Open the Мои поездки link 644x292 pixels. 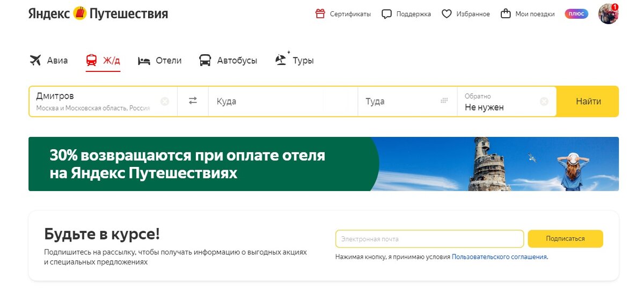(535, 14)
